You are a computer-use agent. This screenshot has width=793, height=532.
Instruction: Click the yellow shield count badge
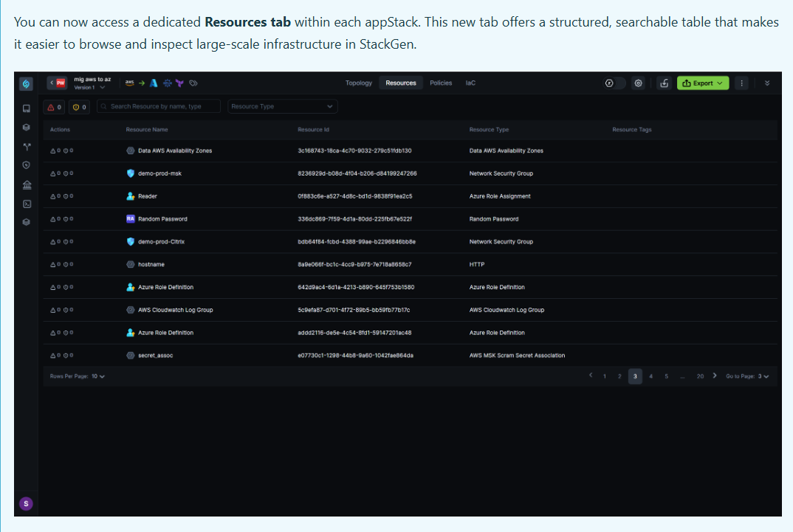click(79, 106)
